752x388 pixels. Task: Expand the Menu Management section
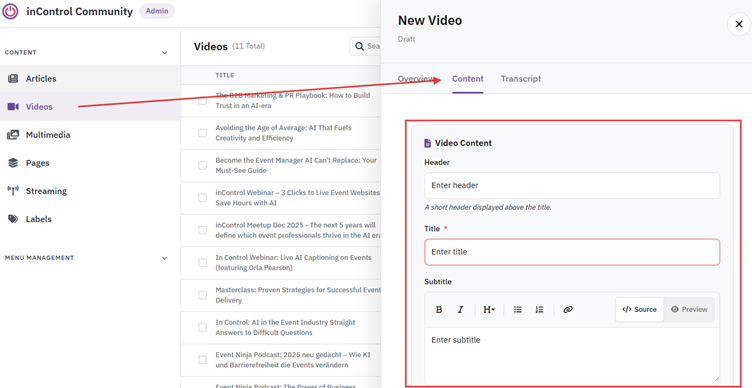point(164,258)
